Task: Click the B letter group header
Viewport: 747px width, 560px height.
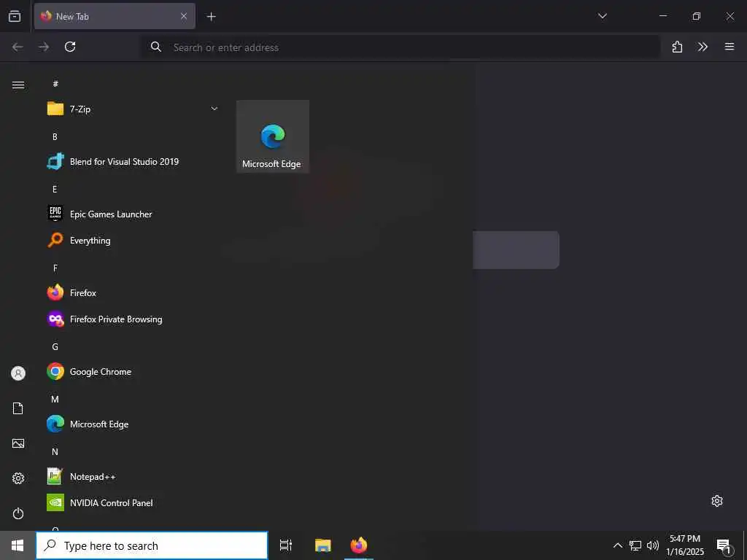Action: point(55,136)
